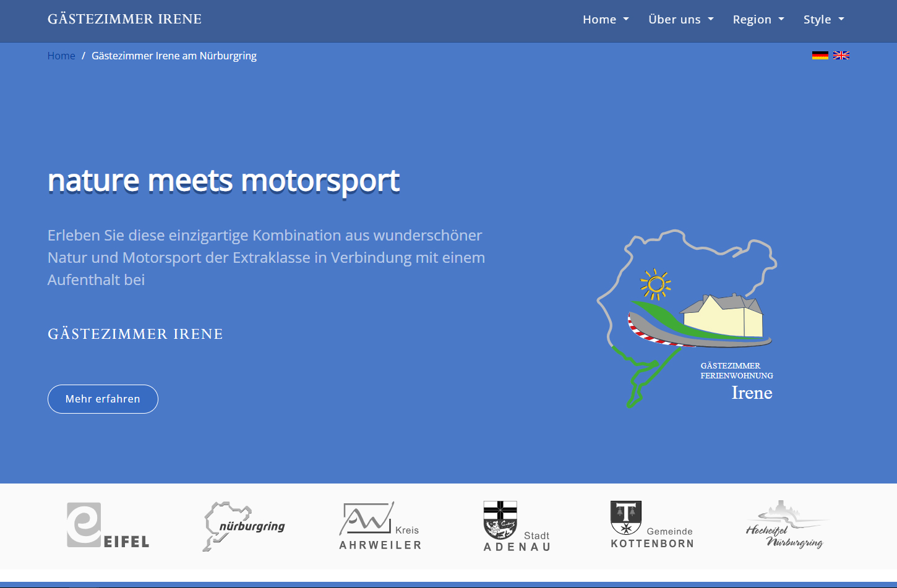Open the Hocheifel Nürburgring logo
The width and height of the screenshot is (897, 588).
pyautogui.click(x=787, y=526)
